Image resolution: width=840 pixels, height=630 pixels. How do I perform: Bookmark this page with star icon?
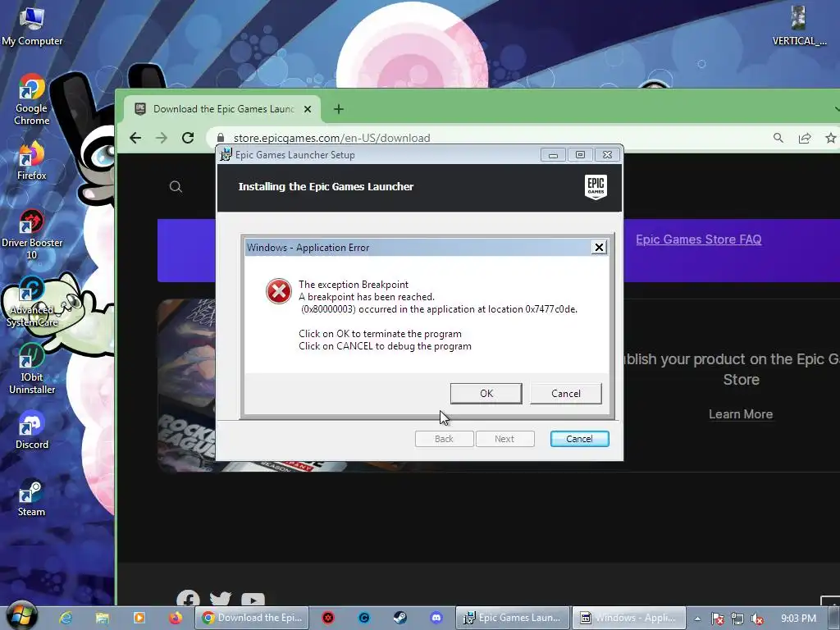[x=830, y=138]
